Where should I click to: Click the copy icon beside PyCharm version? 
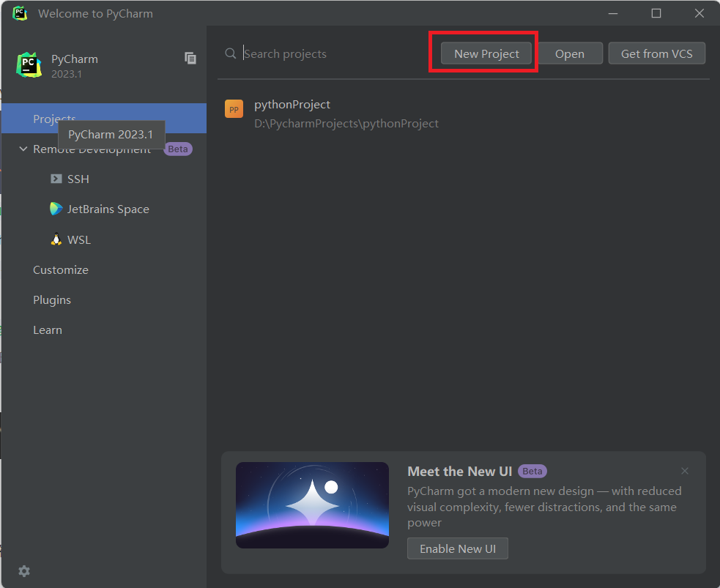coord(190,58)
